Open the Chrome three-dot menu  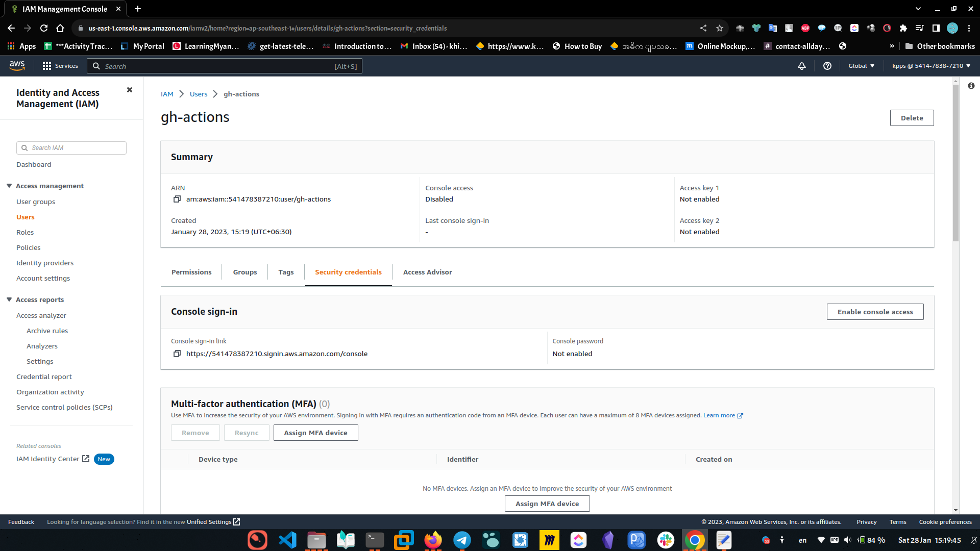969,28
